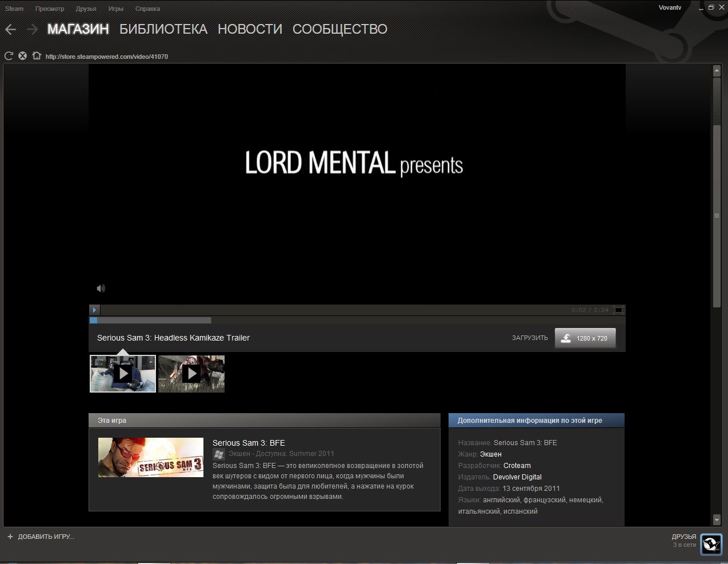Seek in the trailer progress bar
The height and width of the screenshot is (564, 728).
357,321
